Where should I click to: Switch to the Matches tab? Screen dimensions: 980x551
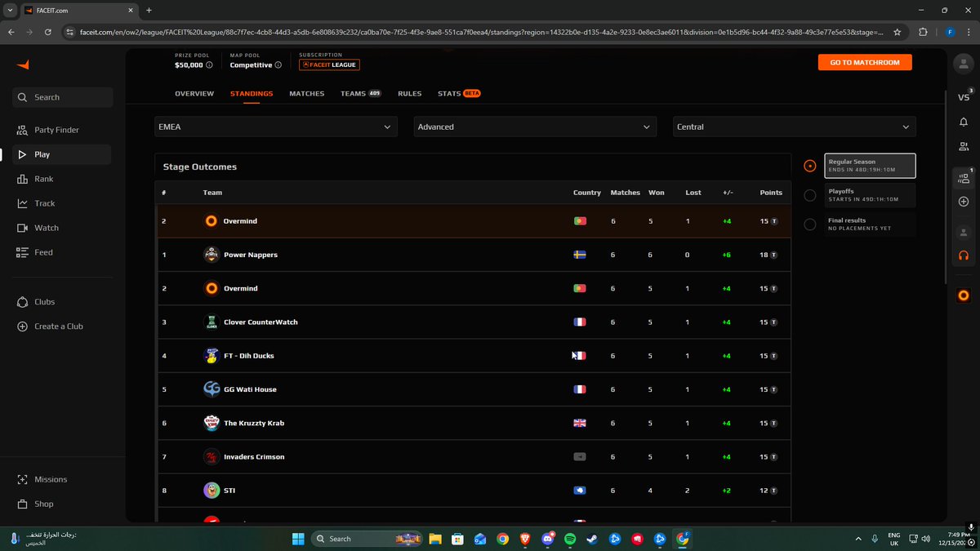pos(307,94)
